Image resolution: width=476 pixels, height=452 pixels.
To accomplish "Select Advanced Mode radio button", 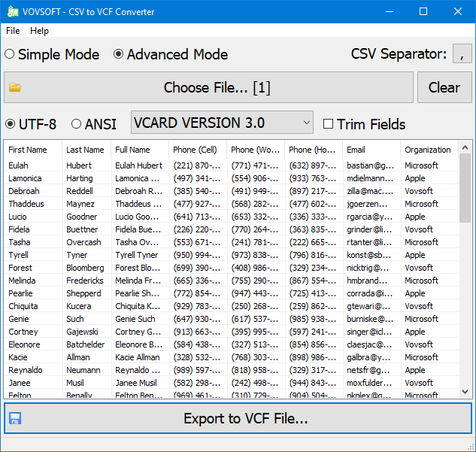I will [x=118, y=54].
